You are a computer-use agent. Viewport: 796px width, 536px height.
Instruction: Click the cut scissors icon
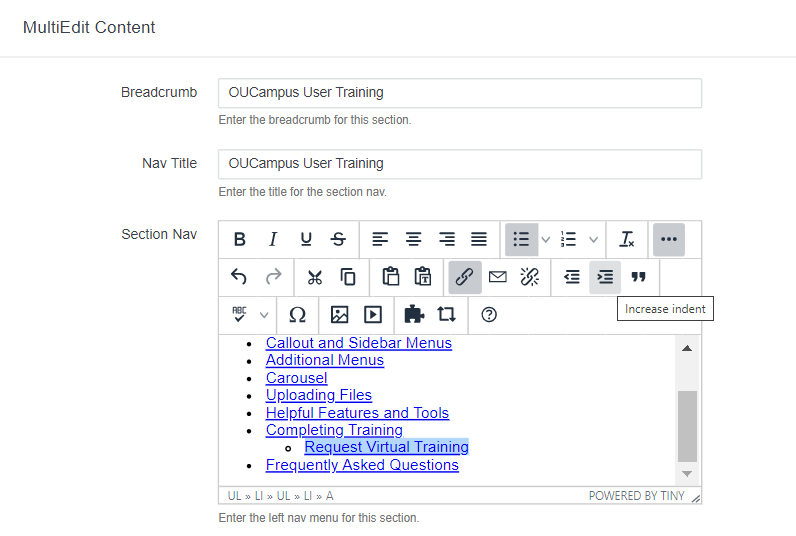point(315,277)
